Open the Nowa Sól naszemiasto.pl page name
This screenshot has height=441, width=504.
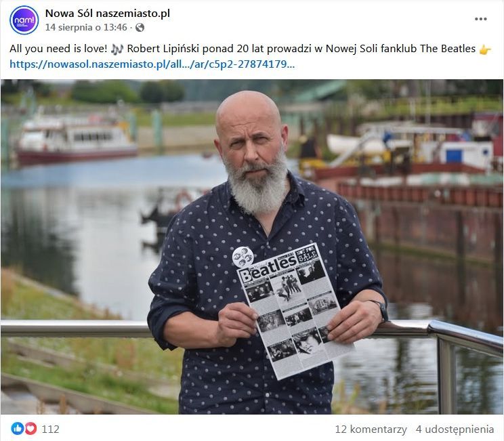(107, 14)
